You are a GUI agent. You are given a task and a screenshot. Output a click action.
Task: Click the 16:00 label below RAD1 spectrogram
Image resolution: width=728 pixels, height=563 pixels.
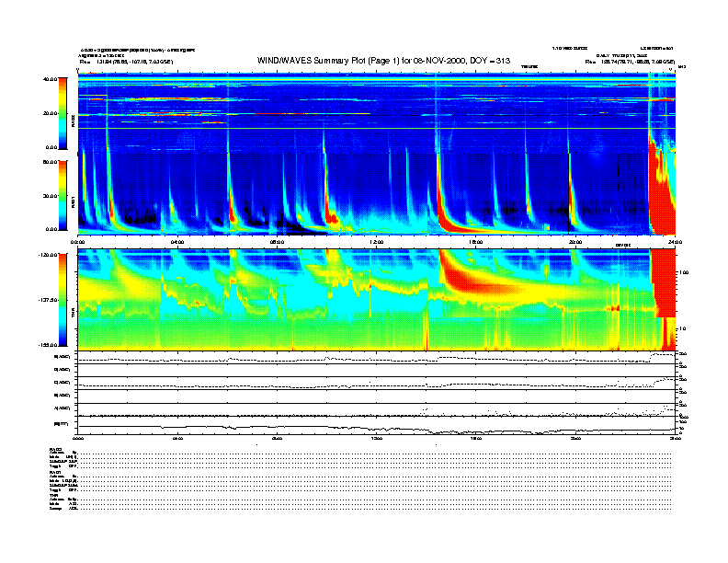pyautogui.click(x=476, y=242)
